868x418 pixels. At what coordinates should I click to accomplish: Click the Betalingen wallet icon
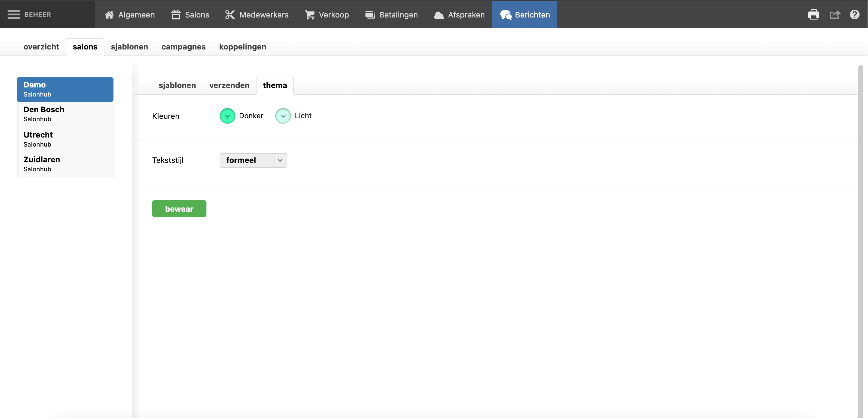[370, 15]
